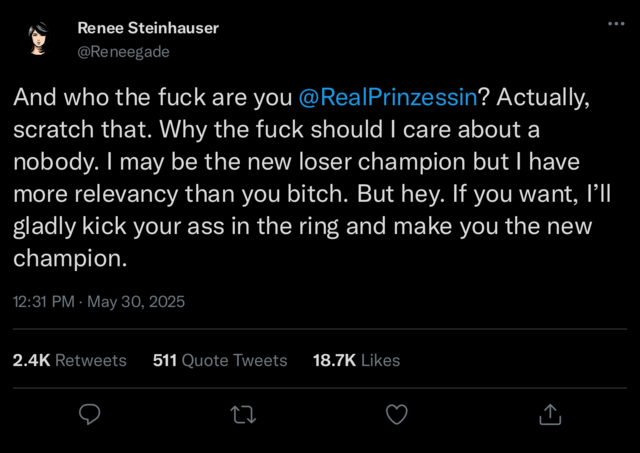Open the Renee Steinhauser display name link
The image size is (640, 453).
(146, 27)
